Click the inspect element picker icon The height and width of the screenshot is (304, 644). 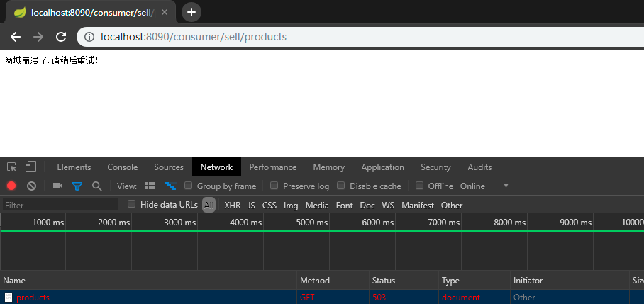[12, 167]
